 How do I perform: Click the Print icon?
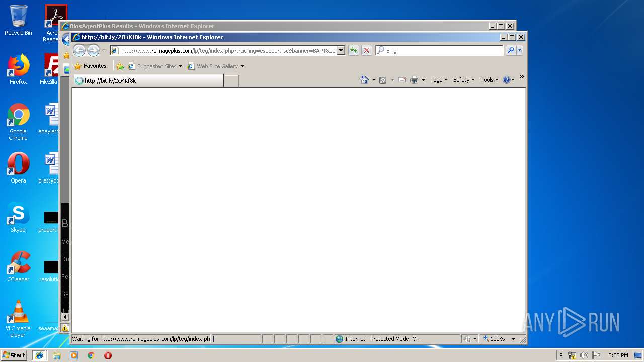click(414, 80)
